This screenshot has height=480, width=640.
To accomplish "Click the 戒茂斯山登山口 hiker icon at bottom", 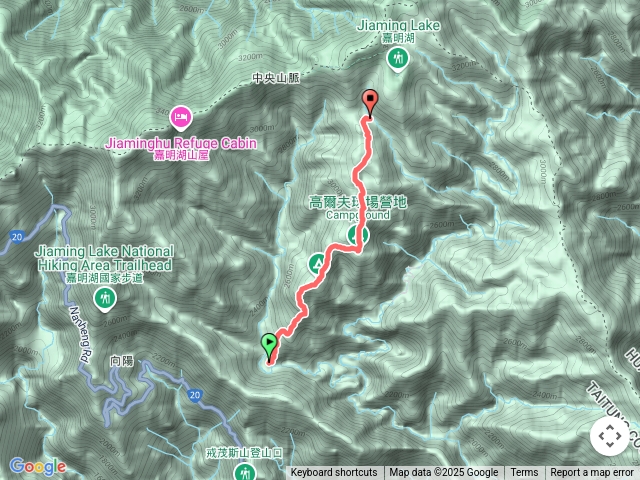I will click(245, 473).
